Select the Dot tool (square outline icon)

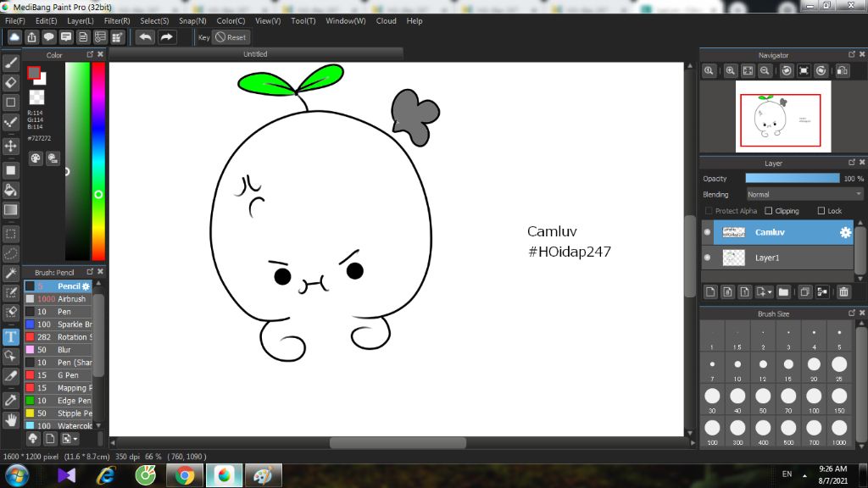10,103
